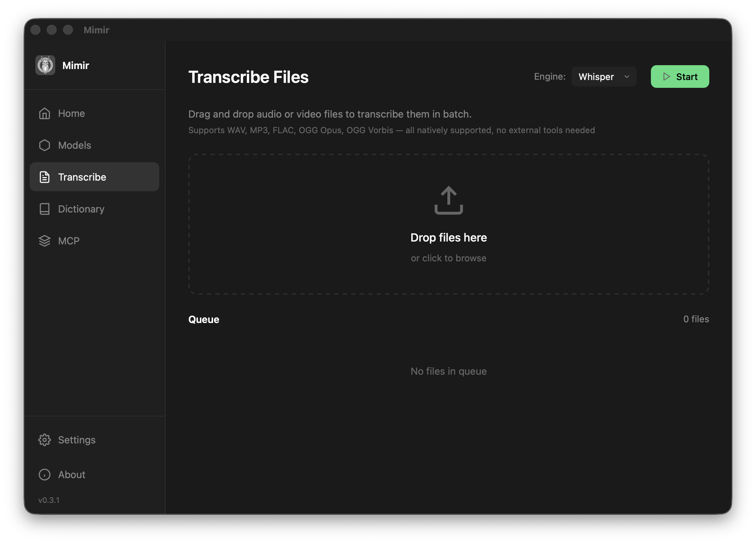The image size is (756, 544).
Task: Click the MCP layers icon
Action: pyautogui.click(x=45, y=241)
